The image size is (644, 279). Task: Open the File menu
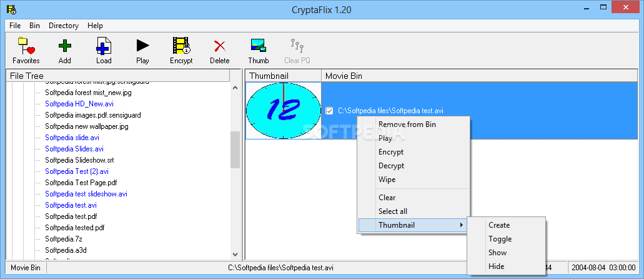(x=15, y=26)
